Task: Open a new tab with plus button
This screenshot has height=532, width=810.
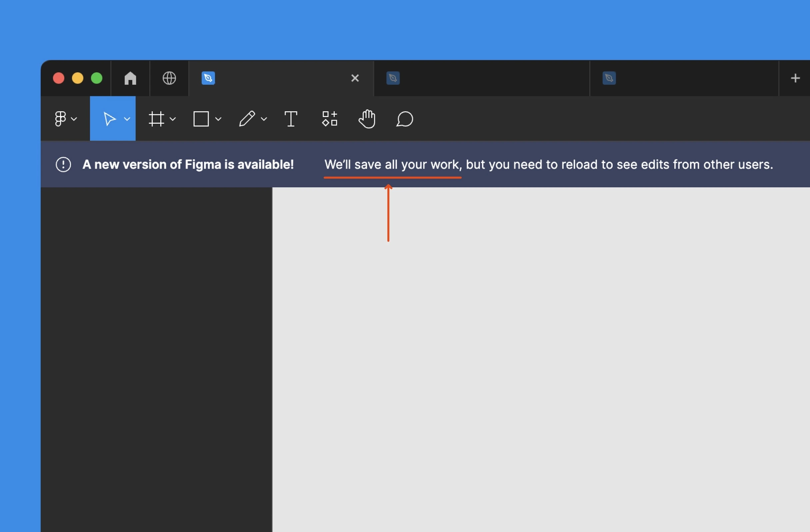Action: point(795,78)
